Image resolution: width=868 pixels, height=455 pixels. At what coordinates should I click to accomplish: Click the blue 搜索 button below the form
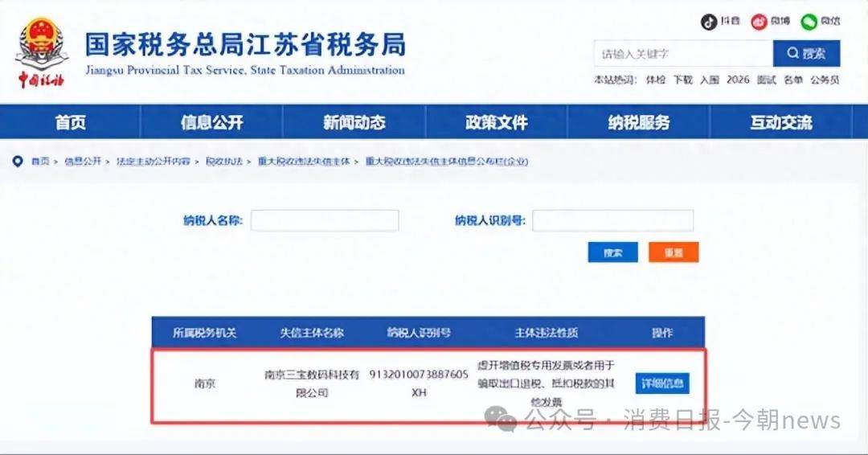[x=612, y=252]
